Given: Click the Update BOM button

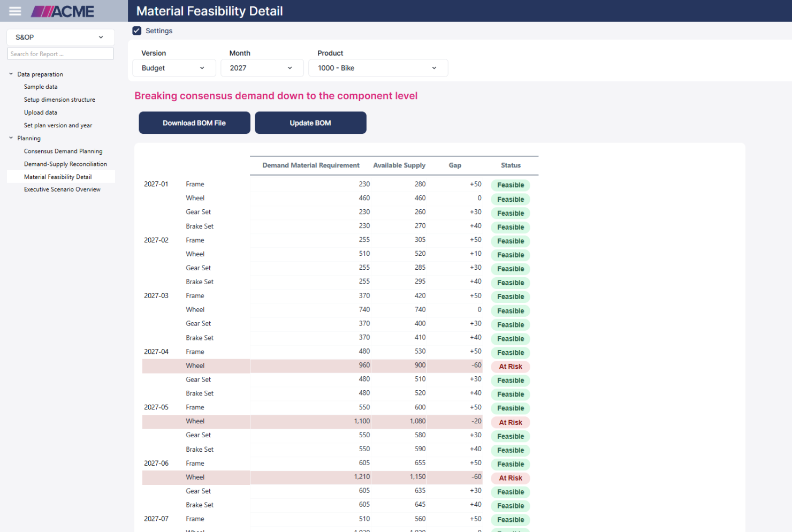Looking at the screenshot, I should (x=310, y=123).
